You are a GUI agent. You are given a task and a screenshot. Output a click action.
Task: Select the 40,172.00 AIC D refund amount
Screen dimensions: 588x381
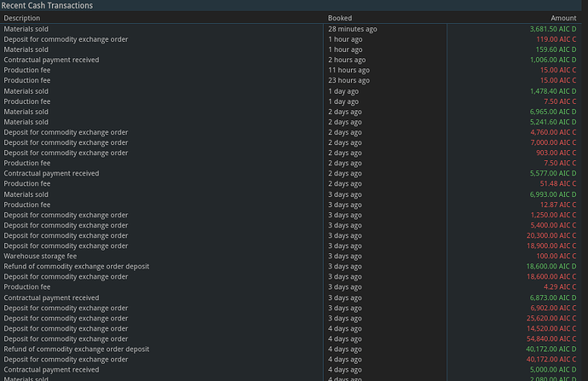(x=552, y=349)
